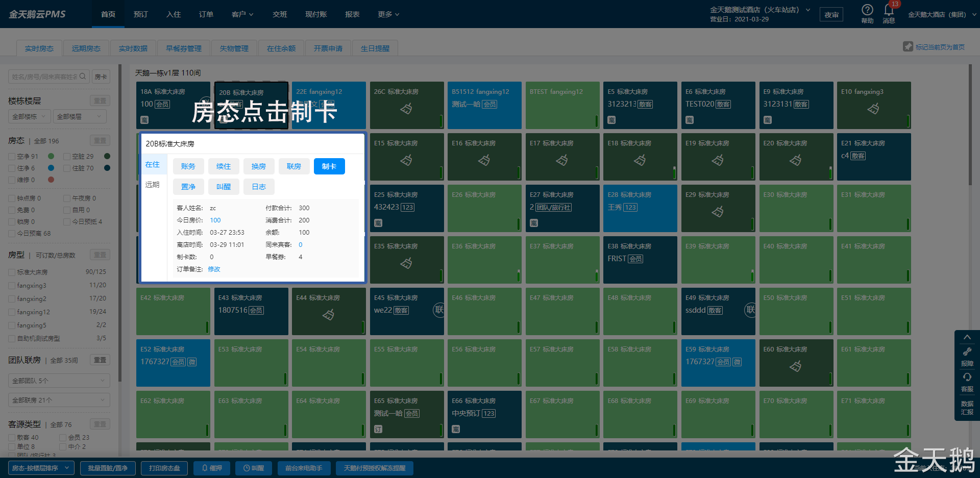Viewport: 980px width, 478px height.
Task: Click the search magnifier in name field
Action: (83, 77)
